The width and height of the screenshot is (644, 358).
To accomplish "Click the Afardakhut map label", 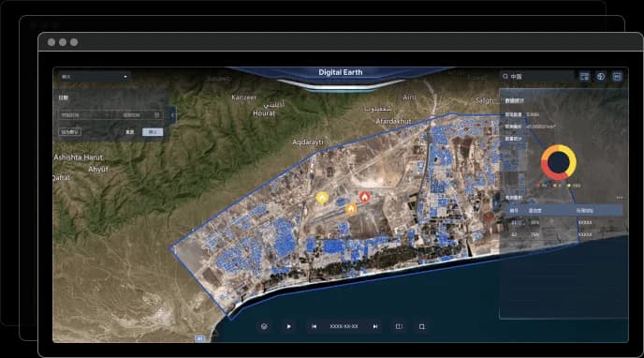I will point(393,121).
